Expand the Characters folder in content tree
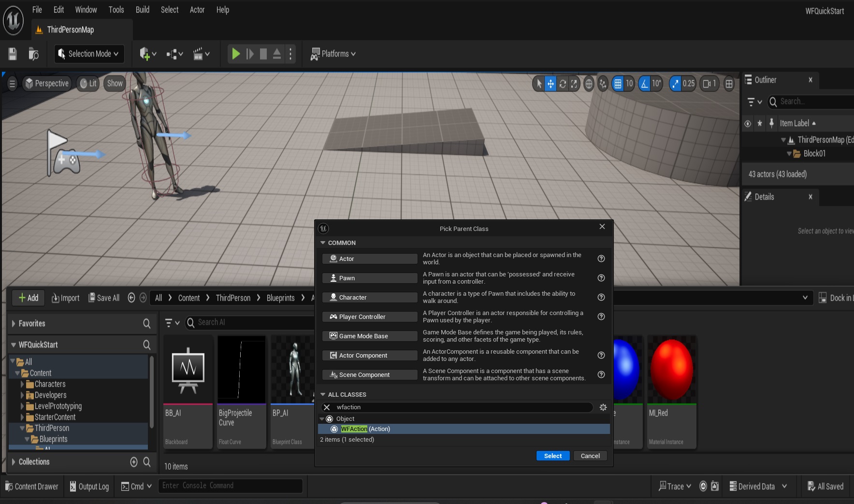The width and height of the screenshot is (854, 504). click(22, 384)
